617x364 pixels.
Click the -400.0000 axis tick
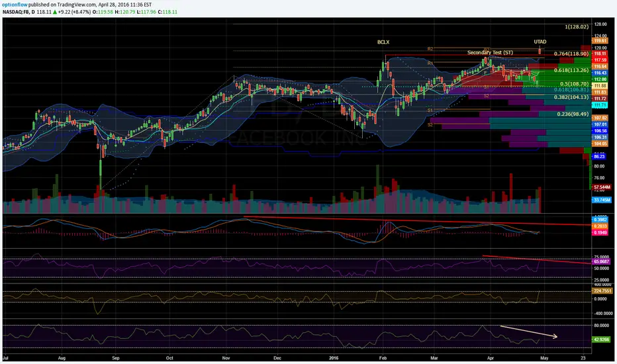(x=602, y=313)
